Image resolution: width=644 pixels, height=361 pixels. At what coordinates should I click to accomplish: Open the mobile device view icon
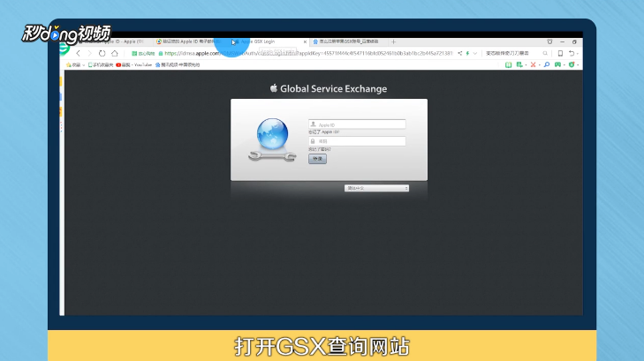560,53
